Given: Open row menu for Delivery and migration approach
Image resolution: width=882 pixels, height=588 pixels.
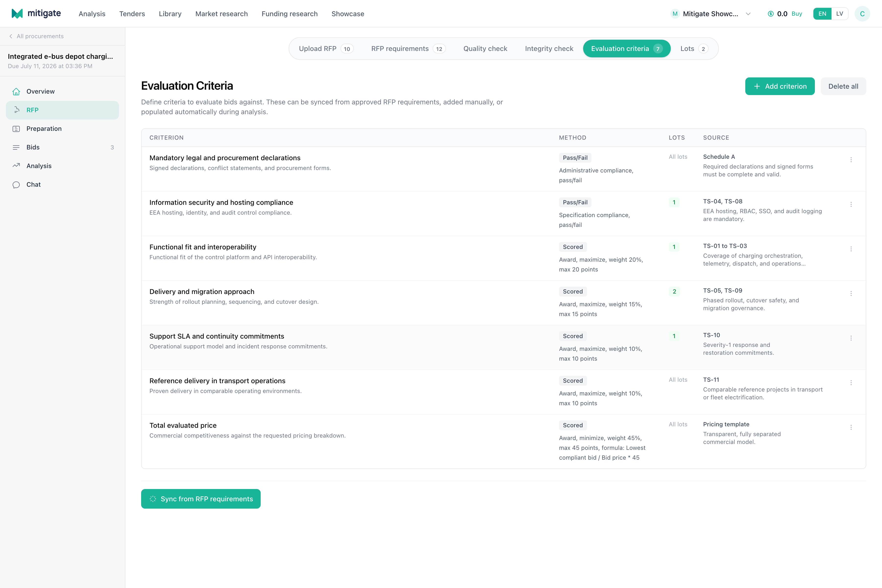Looking at the screenshot, I should tap(851, 294).
